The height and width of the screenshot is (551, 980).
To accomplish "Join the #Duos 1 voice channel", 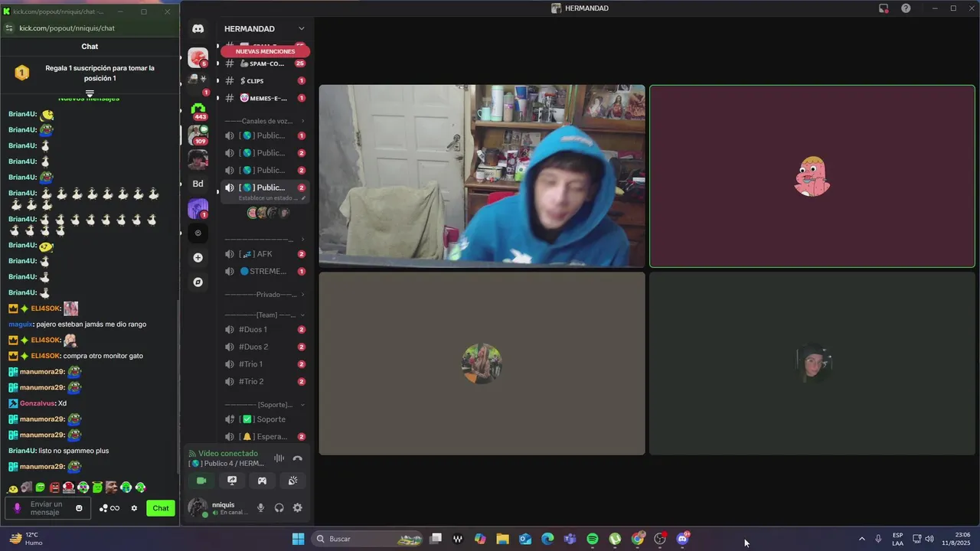I will [x=264, y=329].
